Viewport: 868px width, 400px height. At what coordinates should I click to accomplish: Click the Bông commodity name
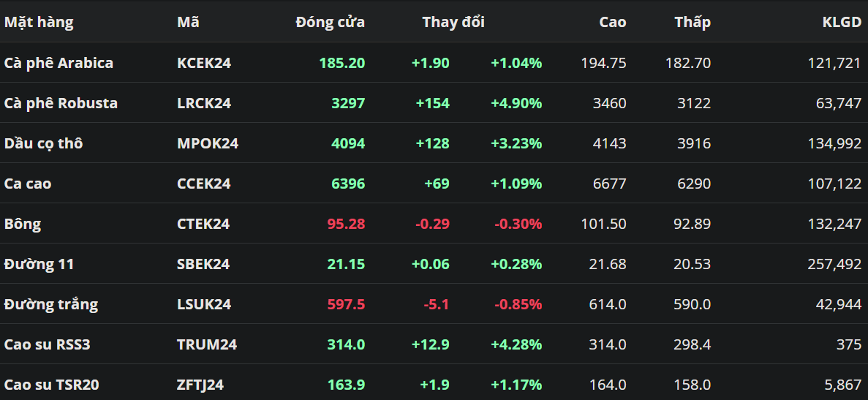click(x=23, y=224)
